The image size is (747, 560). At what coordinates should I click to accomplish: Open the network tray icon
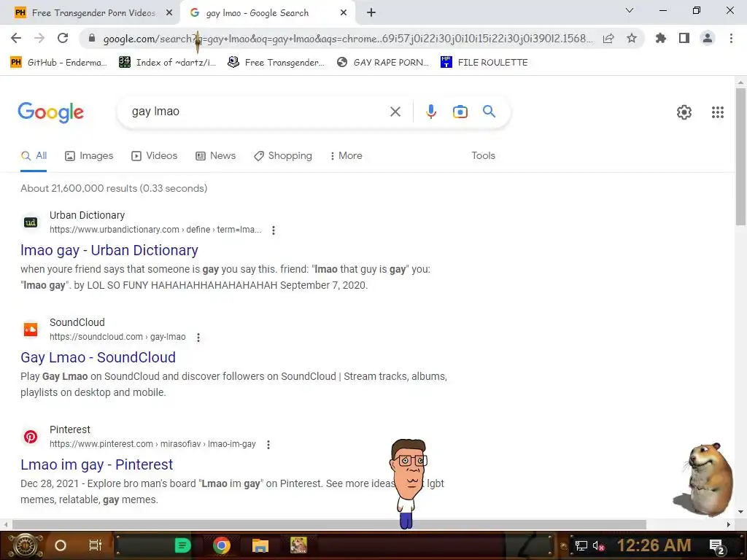581,545
